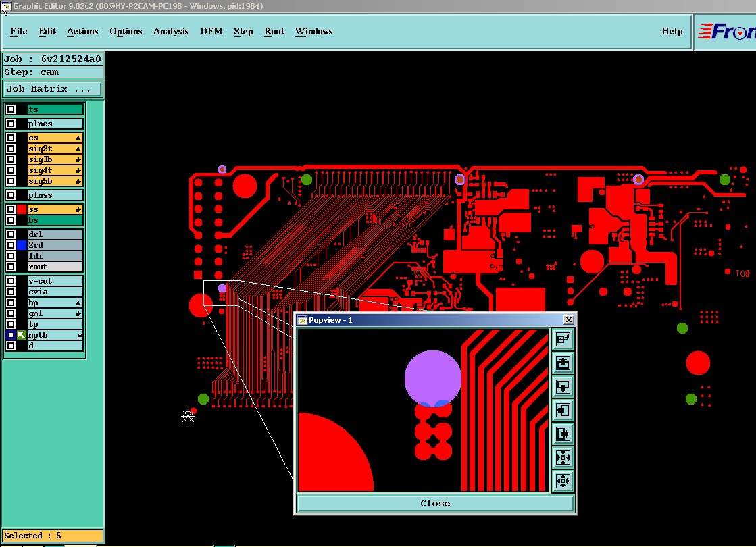Toggle the rout layer checkbox
This screenshot has height=547, width=756.
11,267
